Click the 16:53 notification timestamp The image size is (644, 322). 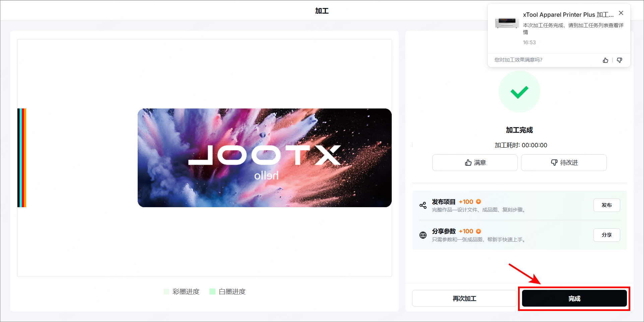tap(529, 43)
